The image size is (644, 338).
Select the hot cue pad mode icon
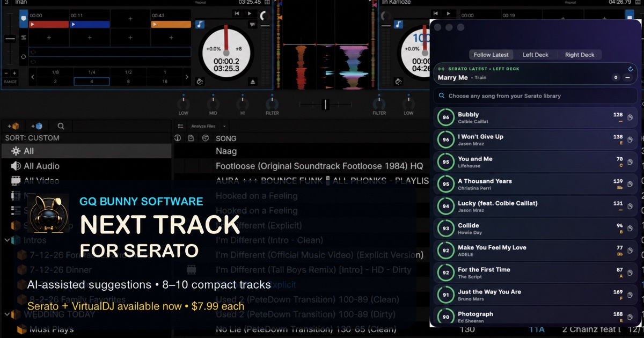[x=24, y=20]
